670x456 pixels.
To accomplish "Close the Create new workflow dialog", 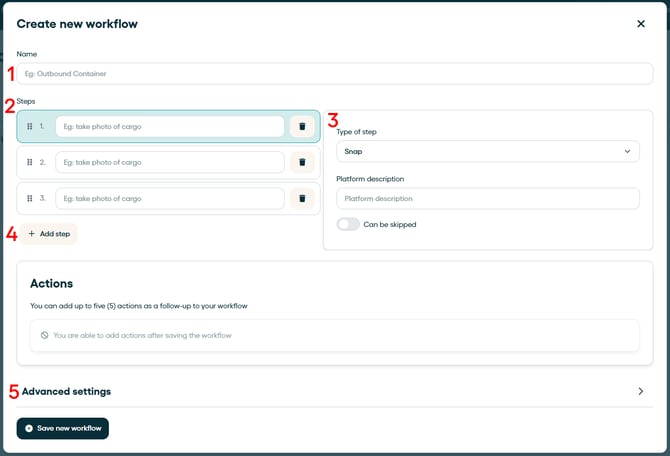I will 641,24.
